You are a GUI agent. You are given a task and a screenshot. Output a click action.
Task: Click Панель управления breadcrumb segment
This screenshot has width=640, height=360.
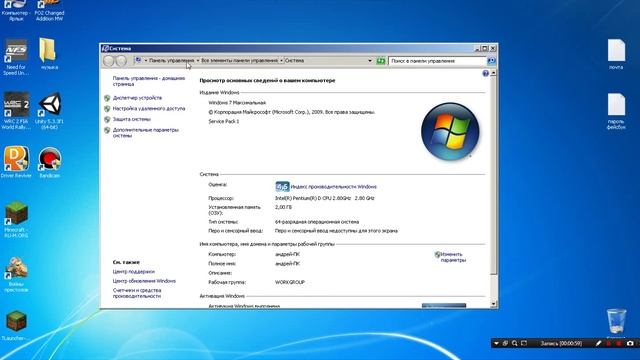(171, 60)
